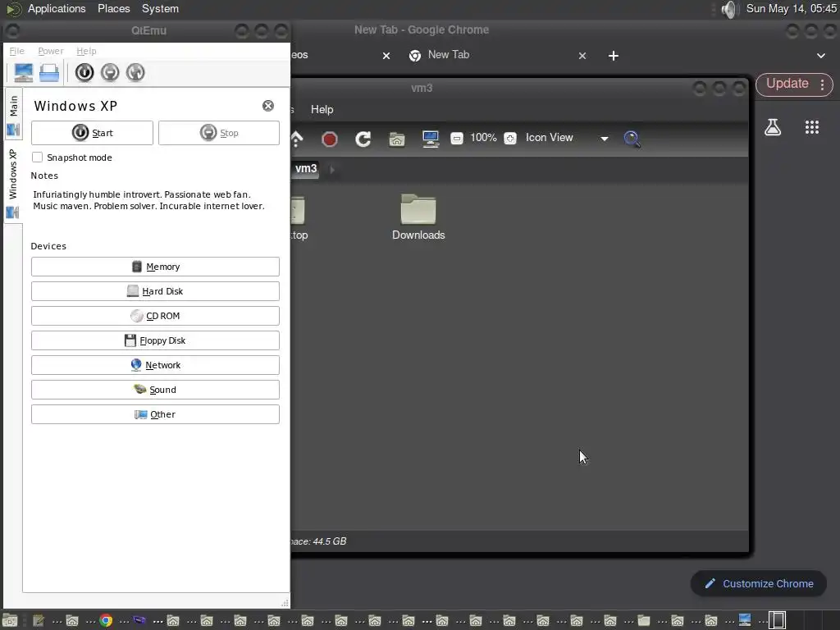
Task: Close the New Tab Chrome tab
Action: (x=582, y=56)
